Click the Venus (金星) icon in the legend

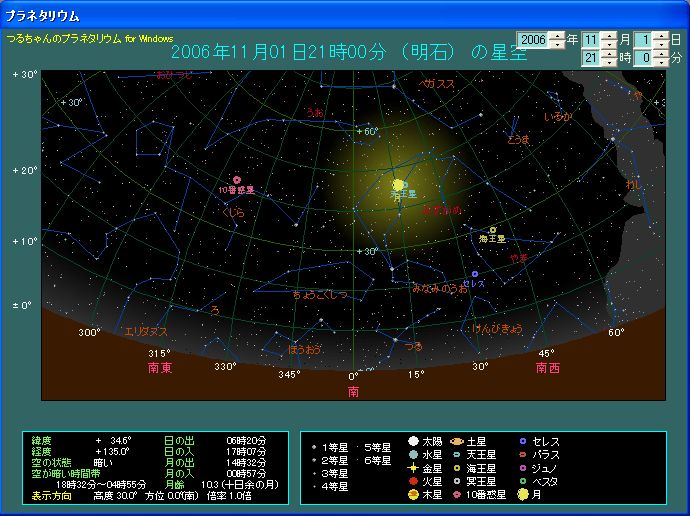pos(413,467)
